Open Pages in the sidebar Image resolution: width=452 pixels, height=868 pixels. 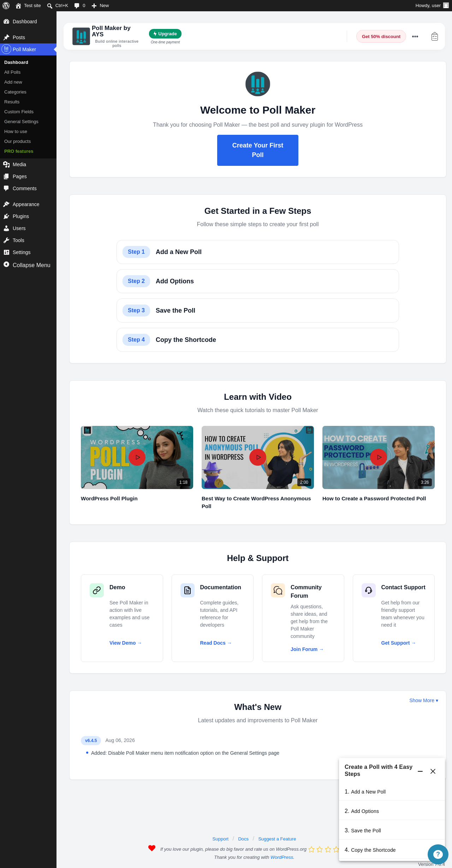coord(28,176)
